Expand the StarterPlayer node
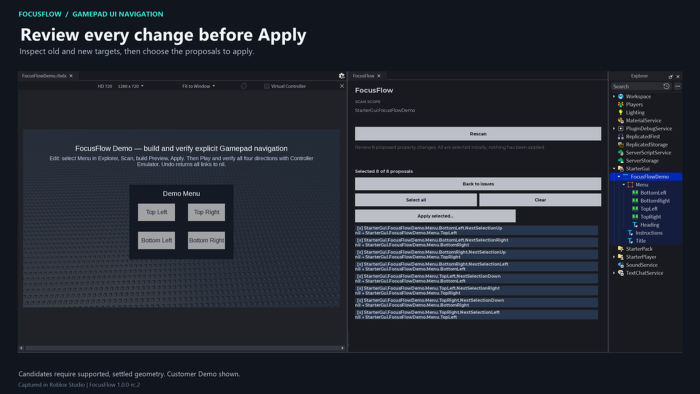 click(x=614, y=257)
